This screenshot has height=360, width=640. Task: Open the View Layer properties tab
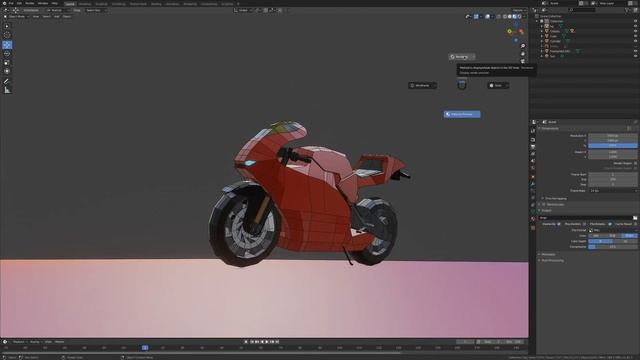(x=533, y=154)
